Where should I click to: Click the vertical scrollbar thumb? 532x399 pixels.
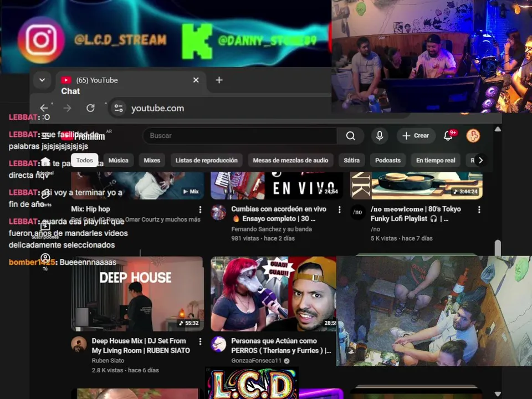(x=498, y=248)
